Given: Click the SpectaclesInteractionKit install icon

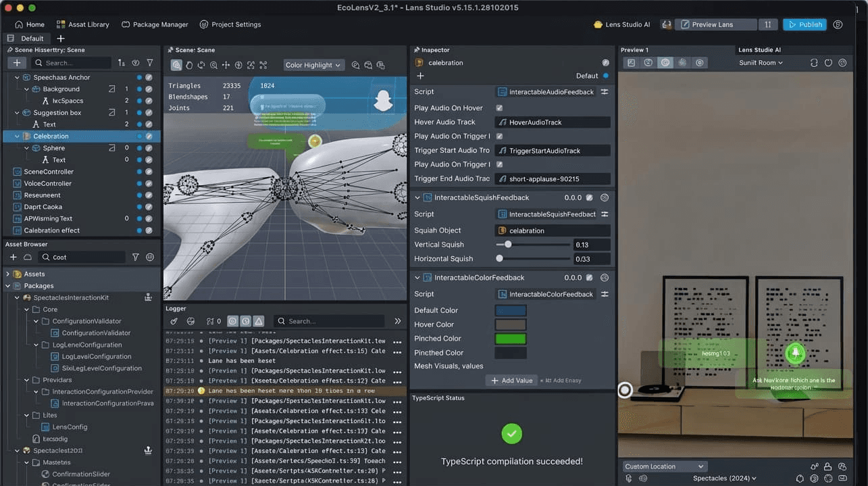Looking at the screenshot, I should (x=148, y=297).
